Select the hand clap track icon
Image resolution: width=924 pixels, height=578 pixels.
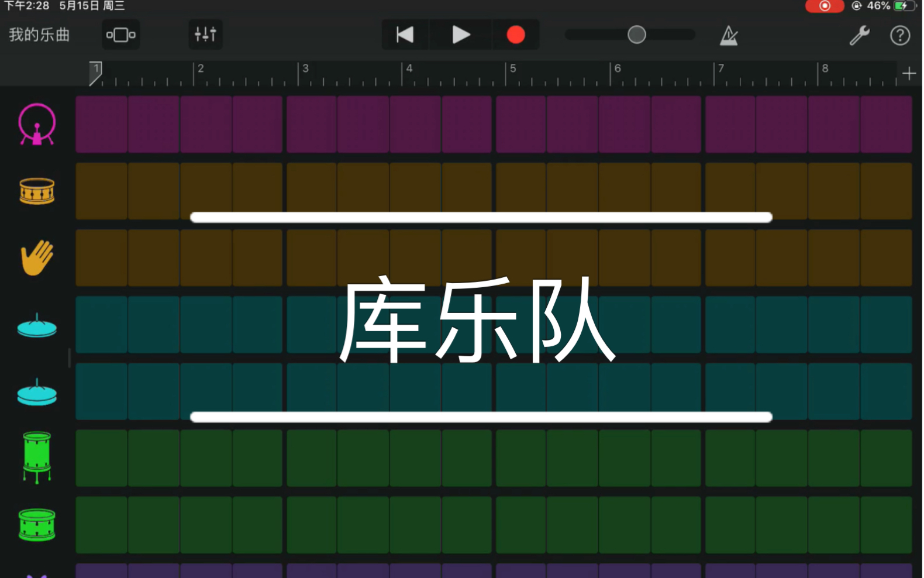[37, 257]
